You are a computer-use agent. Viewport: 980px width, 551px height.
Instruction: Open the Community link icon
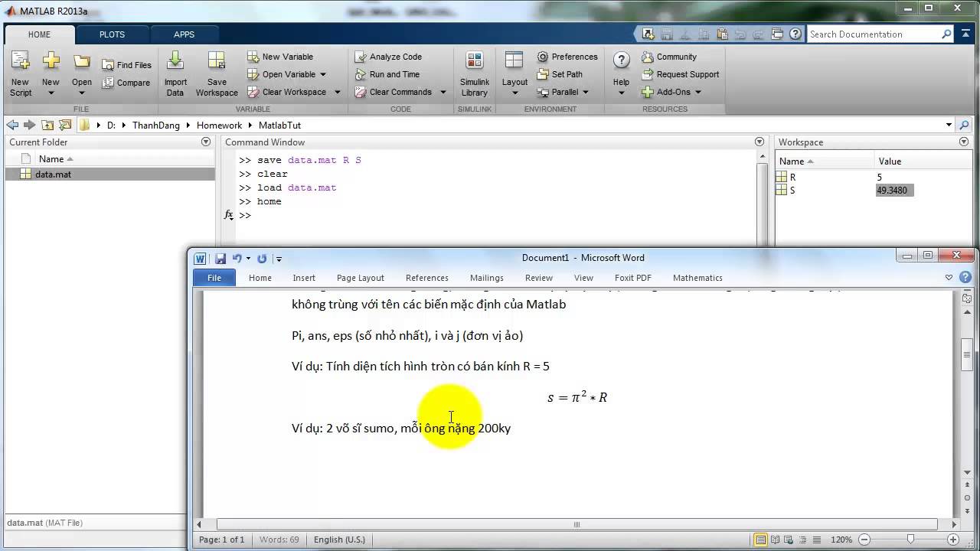point(648,57)
